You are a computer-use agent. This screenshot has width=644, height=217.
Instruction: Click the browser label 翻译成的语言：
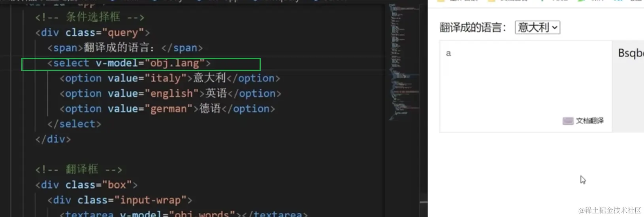pyautogui.click(x=473, y=27)
